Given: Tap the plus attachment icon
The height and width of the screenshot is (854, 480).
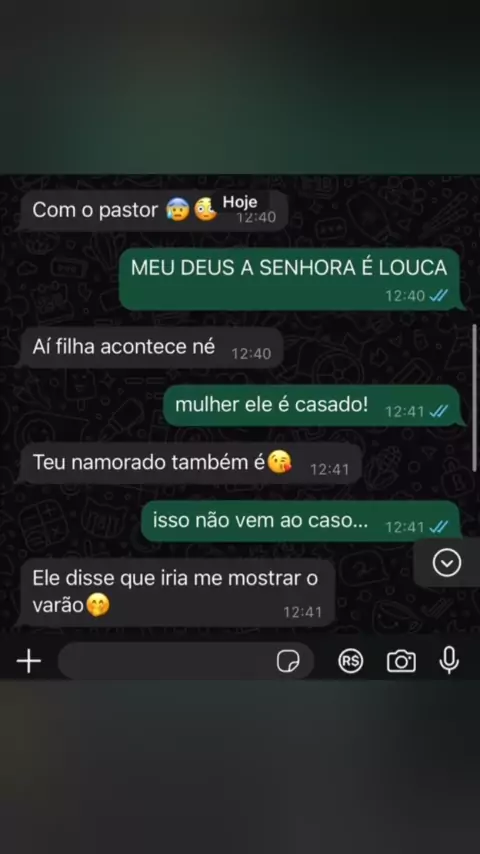Looking at the screenshot, I should tap(29, 661).
